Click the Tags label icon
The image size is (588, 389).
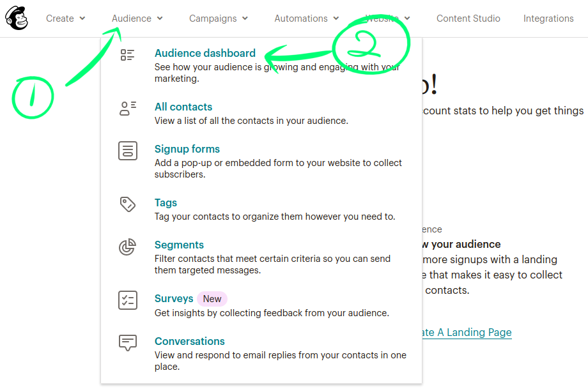point(128,204)
